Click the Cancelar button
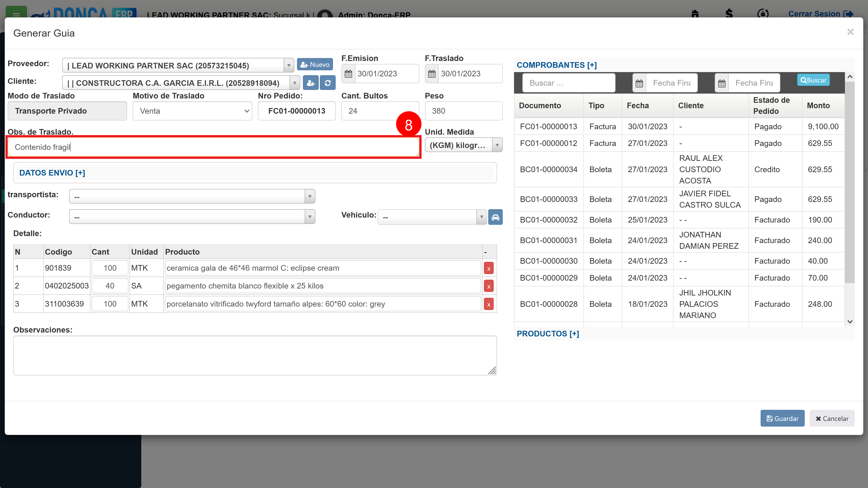The height and width of the screenshot is (488, 868). pos(832,418)
